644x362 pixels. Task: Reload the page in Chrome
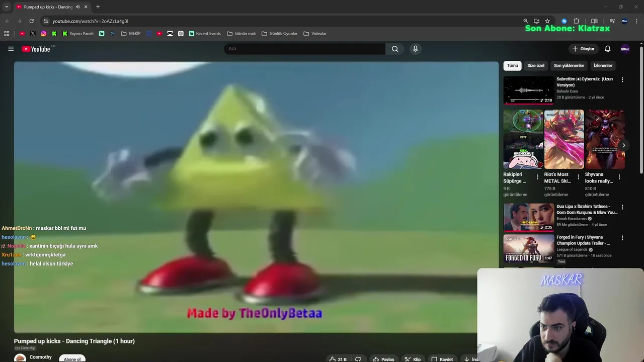[31, 21]
